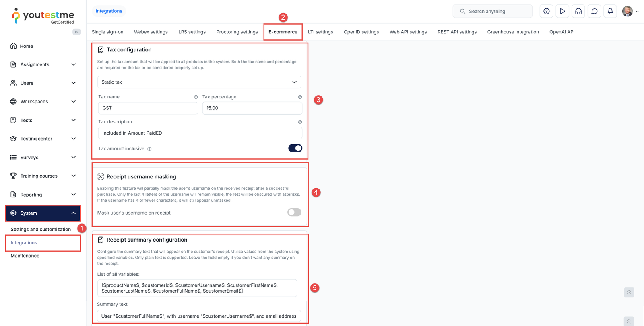Click the Integrations breadcrumb pill
The height and width of the screenshot is (326, 644).
coord(109,11)
